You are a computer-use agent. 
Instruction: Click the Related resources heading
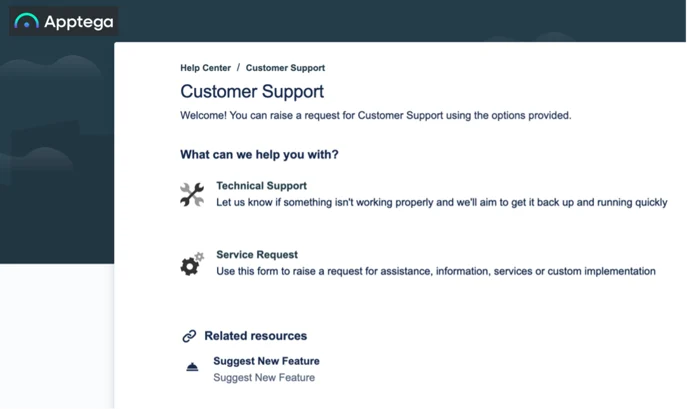[256, 336]
